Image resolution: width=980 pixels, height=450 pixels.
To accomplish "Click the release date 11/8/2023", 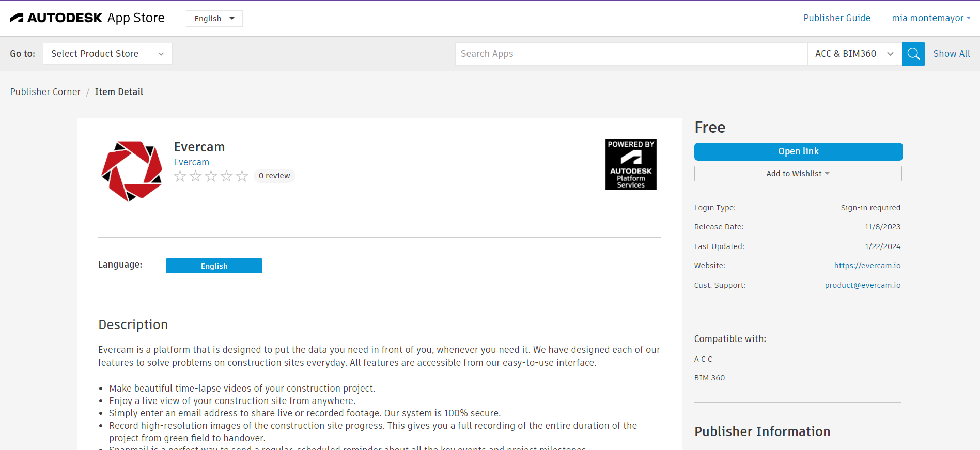I will (883, 227).
